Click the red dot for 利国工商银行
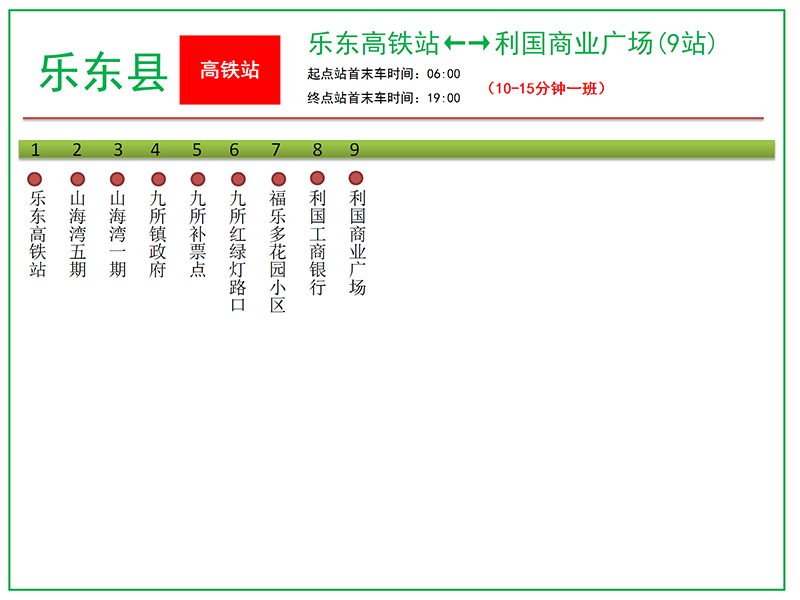The height and width of the screenshot is (600, 800). tap(317, 178)
